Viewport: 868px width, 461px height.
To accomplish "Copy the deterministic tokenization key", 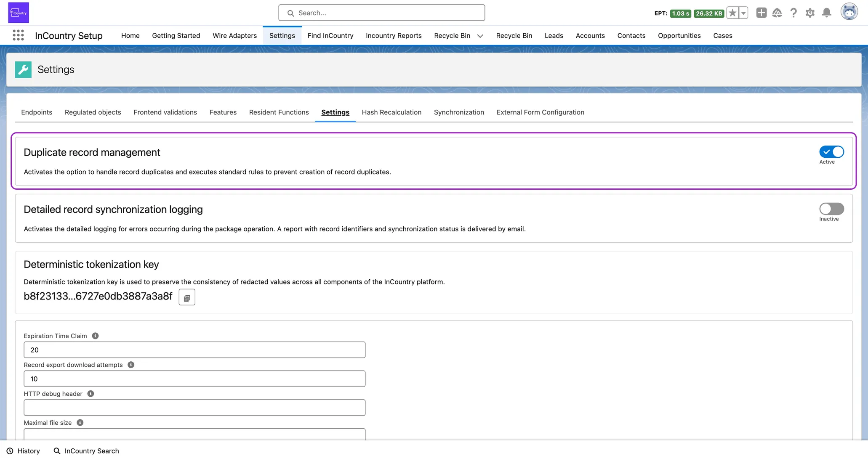I will [x=187, y=297].
